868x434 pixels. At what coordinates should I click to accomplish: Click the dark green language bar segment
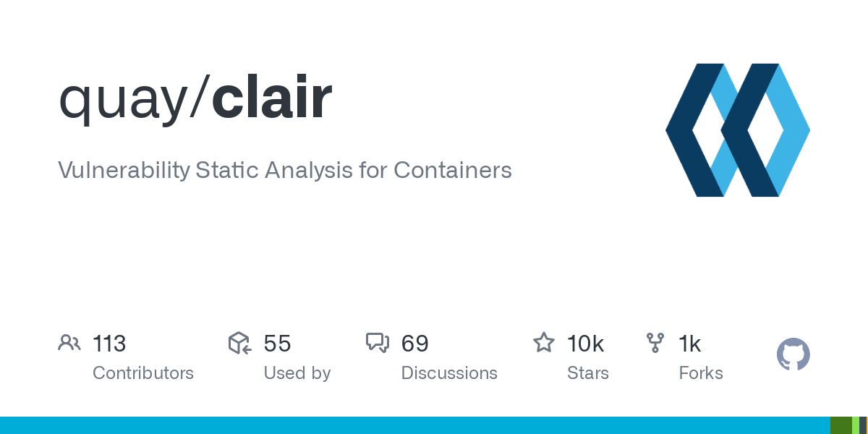tap(841, 425)
